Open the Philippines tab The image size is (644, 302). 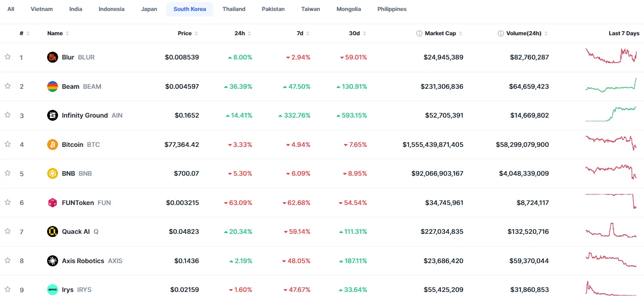[392, 9]
